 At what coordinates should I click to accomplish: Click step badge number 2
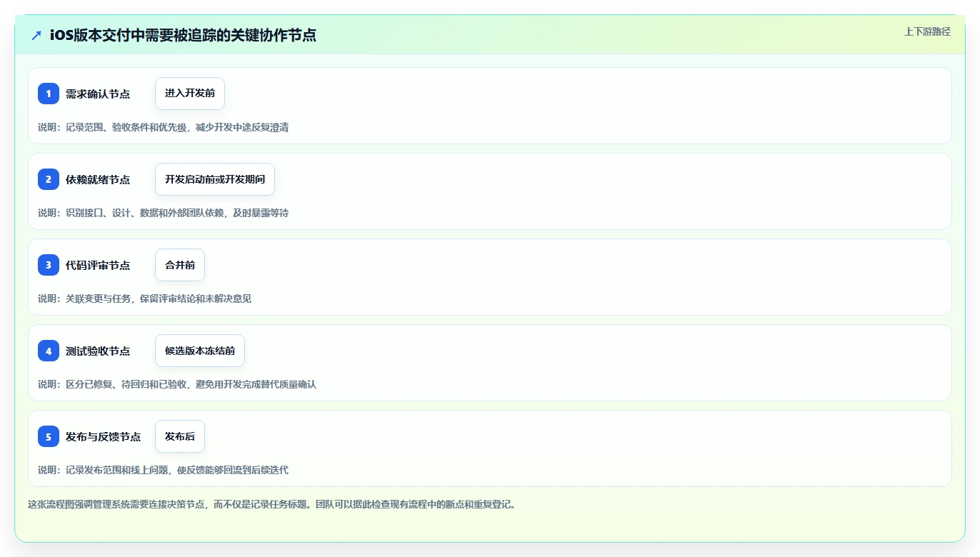(x=49, y=179)
